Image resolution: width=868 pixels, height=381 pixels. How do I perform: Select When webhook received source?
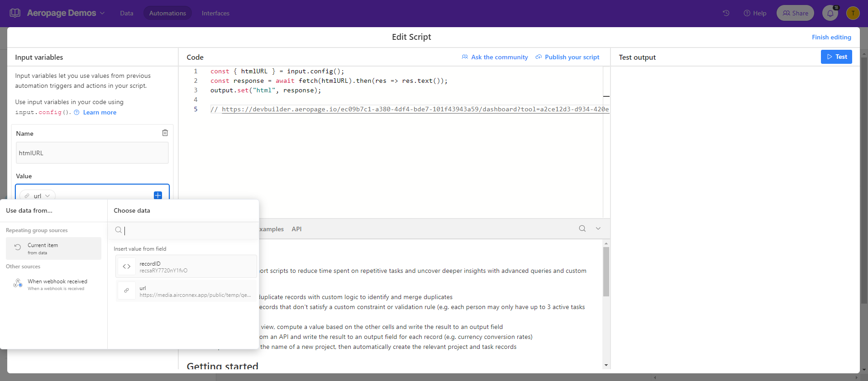[53, 285]
